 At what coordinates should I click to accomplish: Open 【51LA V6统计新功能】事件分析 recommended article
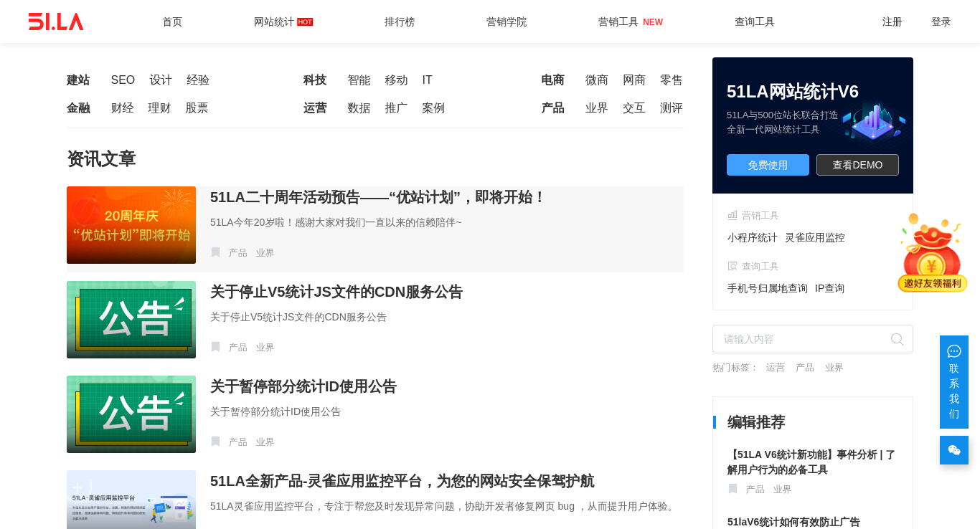811,462
